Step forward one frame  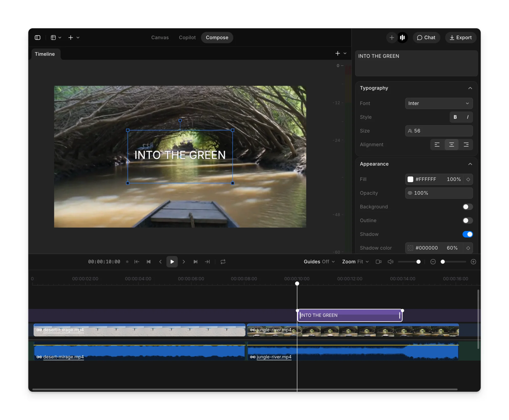[x=184, y=262]
